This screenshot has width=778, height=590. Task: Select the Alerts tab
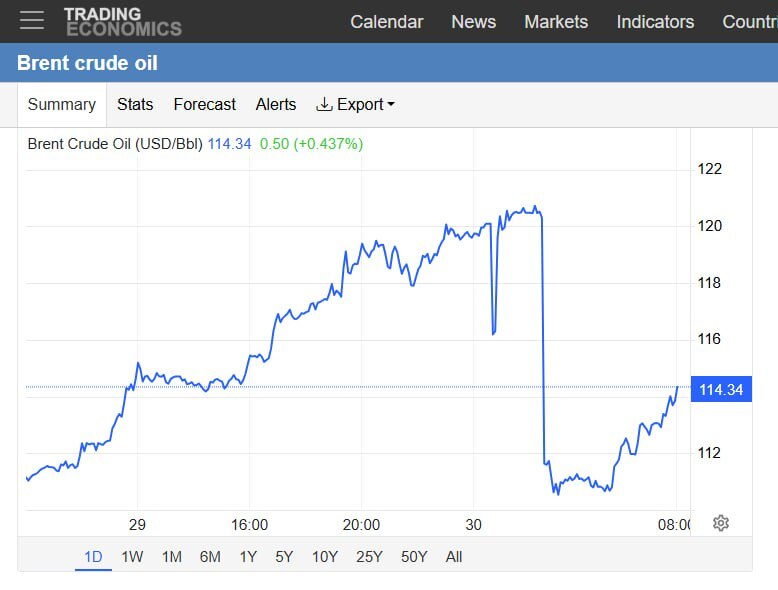pyautogui.click(x=276, y=104)
